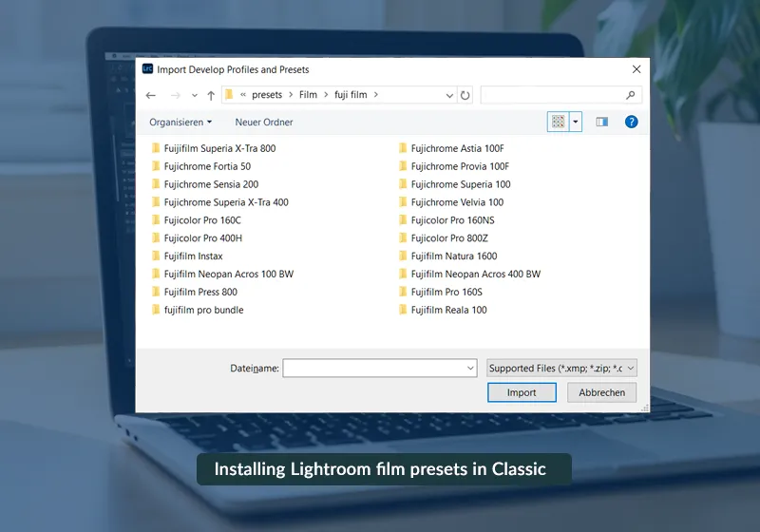This screenshot has width=760, height=532.
Task: Expand the chevron after Film breadcrumb
Action: 326,95
